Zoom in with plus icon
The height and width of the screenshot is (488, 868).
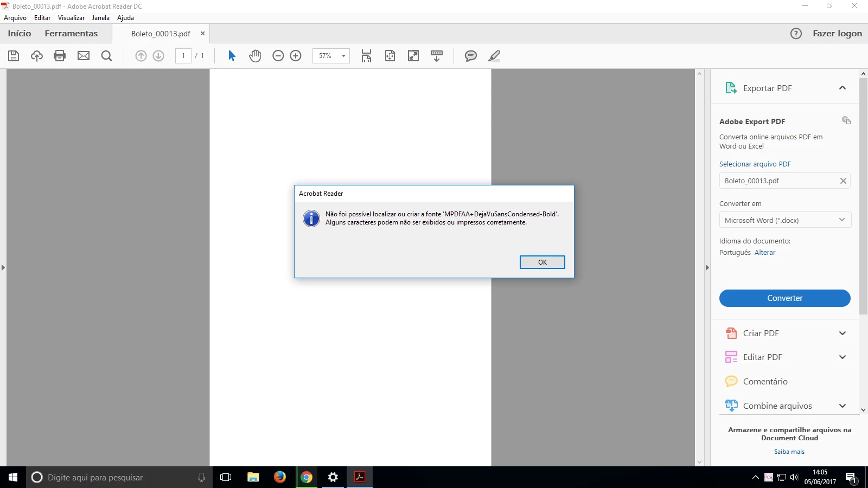point(296,56)
